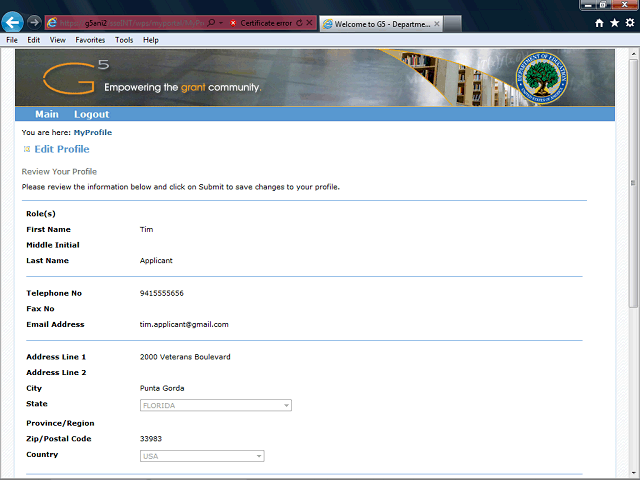This screenshot has height=480, width=640.
Task: Select the email tim.applicant@gmail.com
Action: 184,324
